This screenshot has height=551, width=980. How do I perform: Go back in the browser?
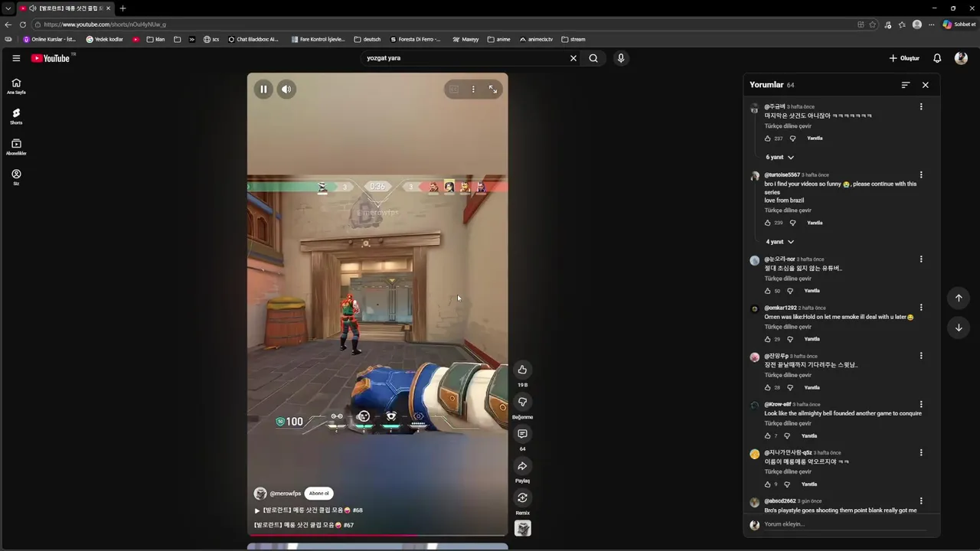pos(8,24)
